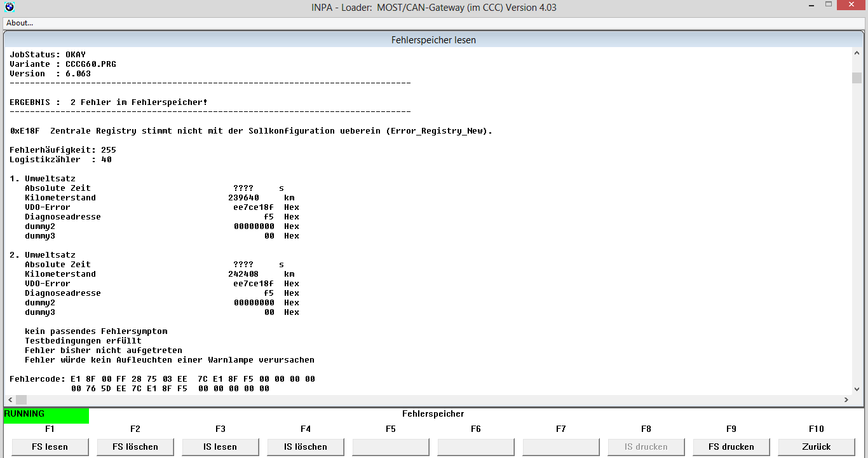Click the blank F5 button
This screenshot has height=458, width=868.
pos(390,447)
